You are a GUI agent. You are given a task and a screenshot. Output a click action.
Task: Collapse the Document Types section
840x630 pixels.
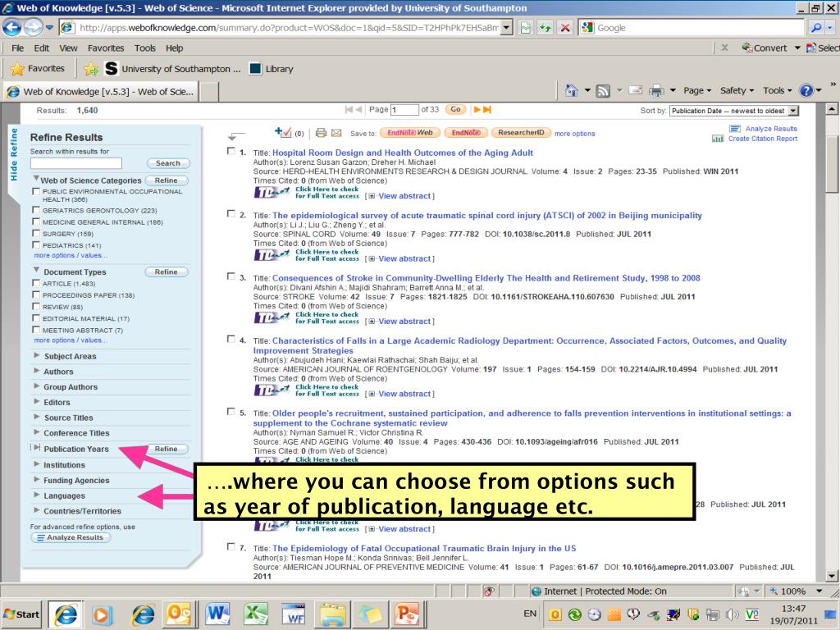pyautogui.click(x=36, y=270)
